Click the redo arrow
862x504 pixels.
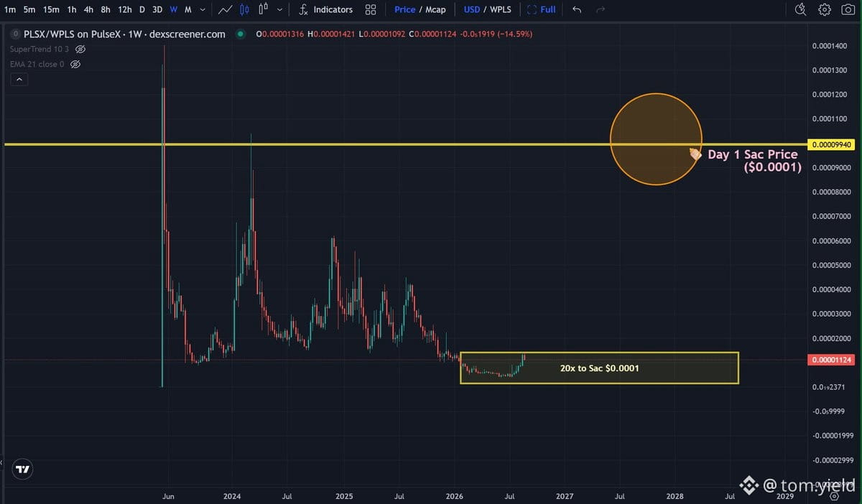[601, 9]
